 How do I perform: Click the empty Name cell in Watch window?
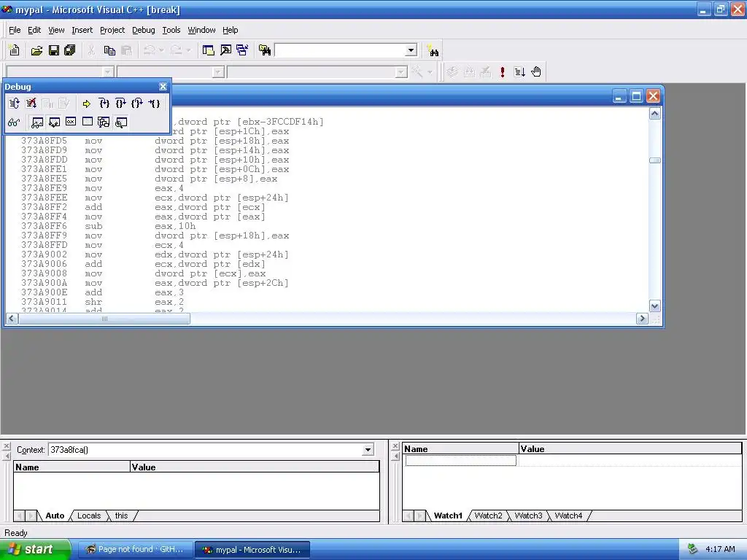[x=461, y=460]
